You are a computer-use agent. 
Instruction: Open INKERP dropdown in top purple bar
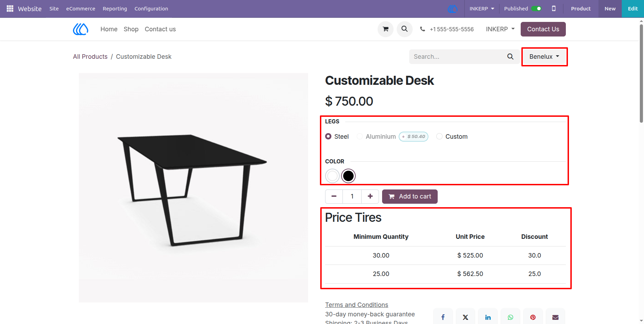tap(482, 8)
